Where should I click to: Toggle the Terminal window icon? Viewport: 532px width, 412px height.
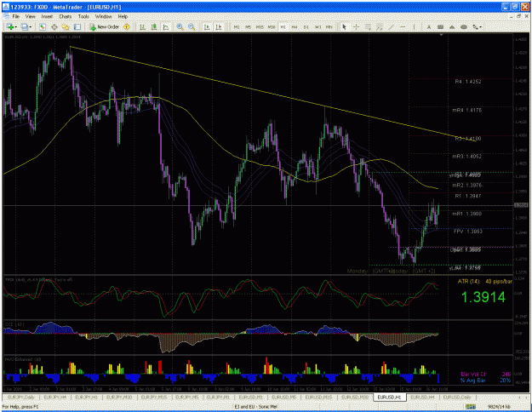tap(77, 26)
